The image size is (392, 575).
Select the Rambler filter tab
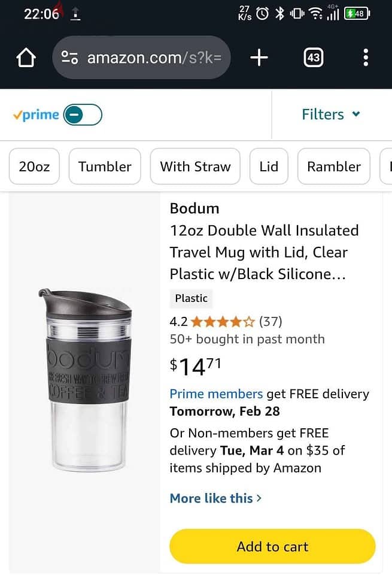pyautogui.click(x=333, y=167)
